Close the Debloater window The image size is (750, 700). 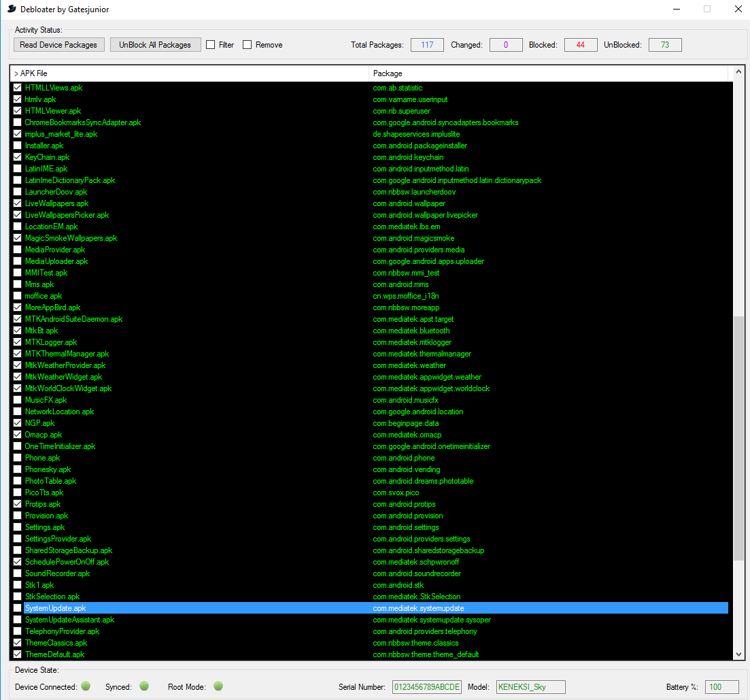pos(738,9)
